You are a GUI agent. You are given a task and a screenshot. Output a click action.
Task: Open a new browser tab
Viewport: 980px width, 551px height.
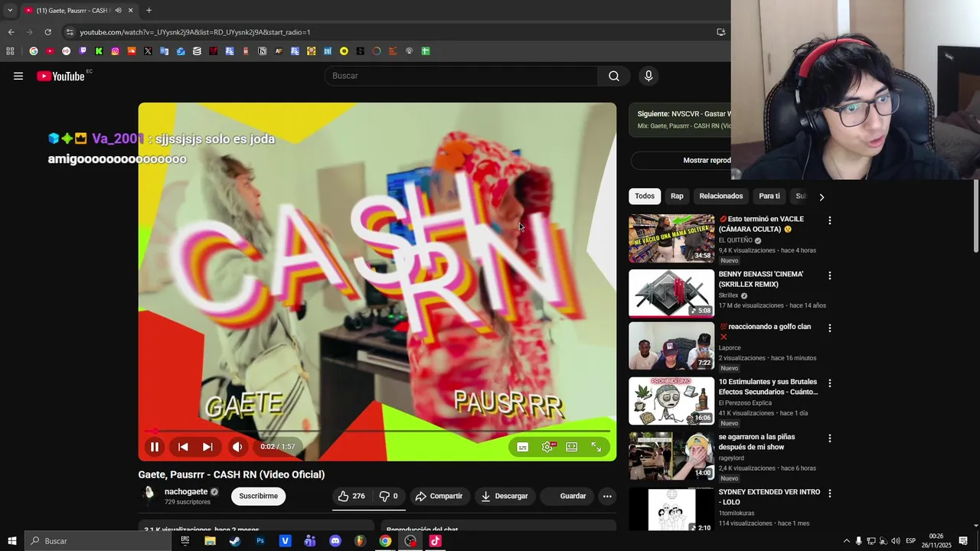[149, 10]
